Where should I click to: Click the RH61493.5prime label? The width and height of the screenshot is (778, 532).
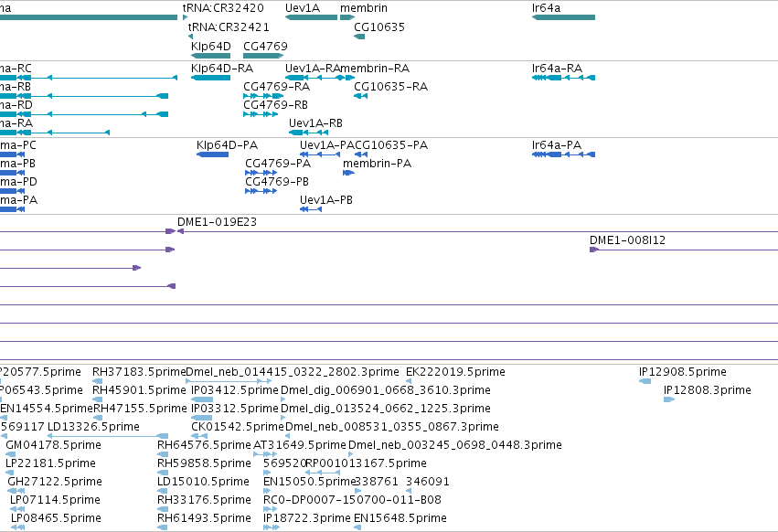[x=205, y=518]
